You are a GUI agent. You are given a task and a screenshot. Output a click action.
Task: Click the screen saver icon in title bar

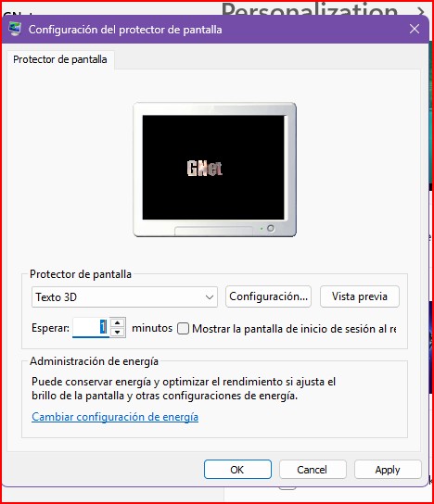tap(15, 29)
